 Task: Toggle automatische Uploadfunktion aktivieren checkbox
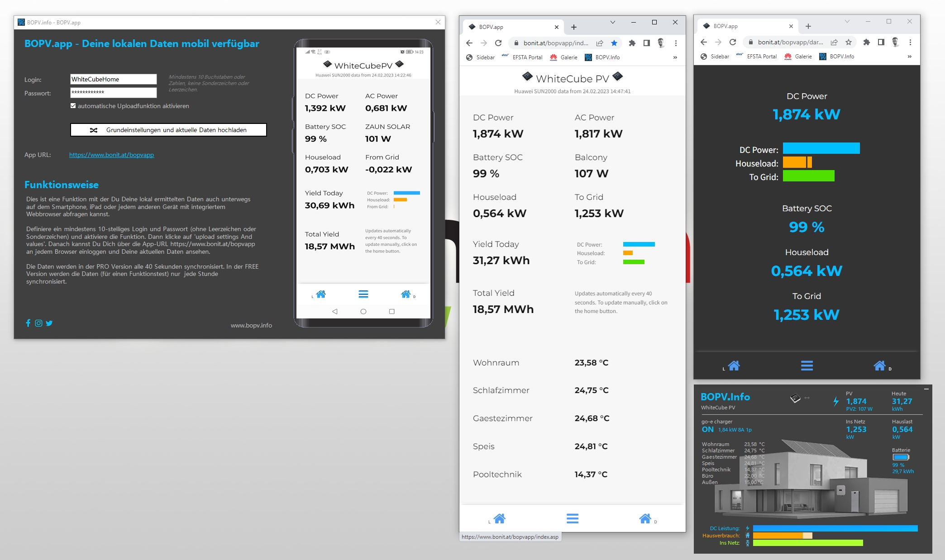(73, 106)
